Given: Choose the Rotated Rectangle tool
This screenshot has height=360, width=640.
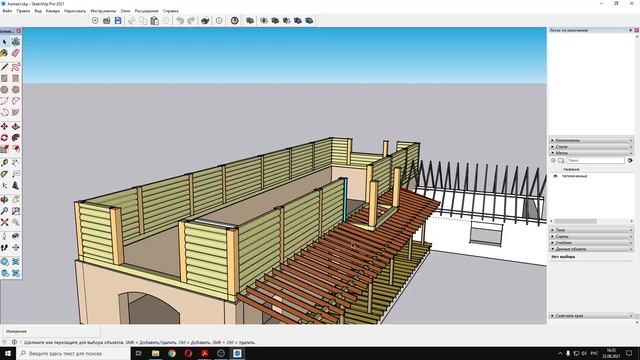Looking at the screenshot, I should coord(16,78).
